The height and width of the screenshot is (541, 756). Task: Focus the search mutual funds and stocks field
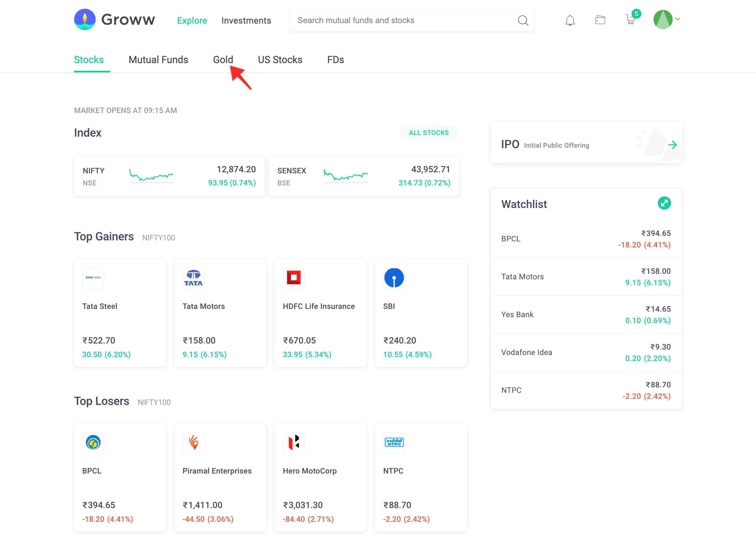click(412, 20)
